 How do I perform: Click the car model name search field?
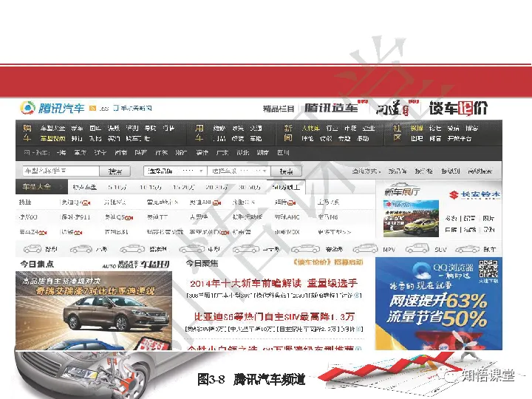coord(61,171)
